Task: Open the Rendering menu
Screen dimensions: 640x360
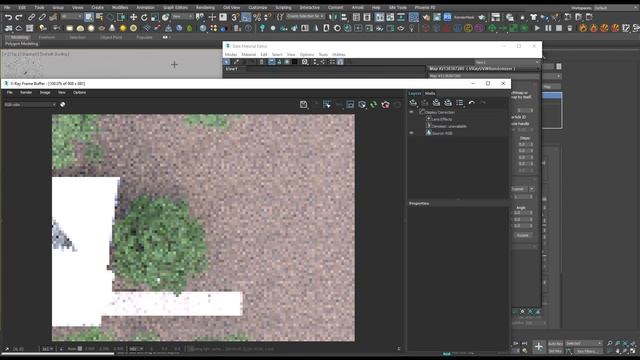Action: click(205, 8)
